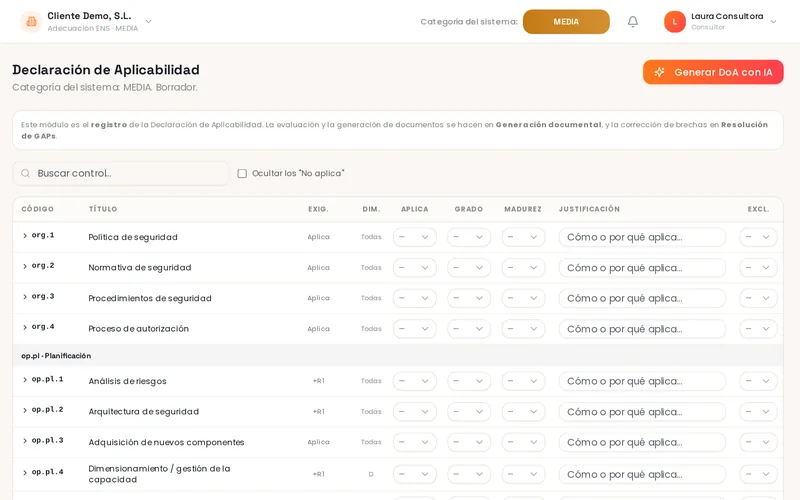Open the notifications bell
The image size is (800, 500).
[633, 21]
